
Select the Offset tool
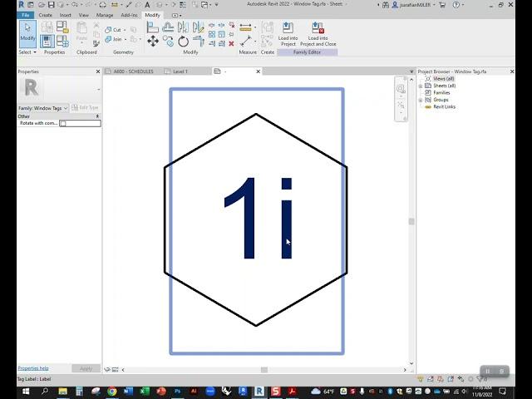[168, 27]
